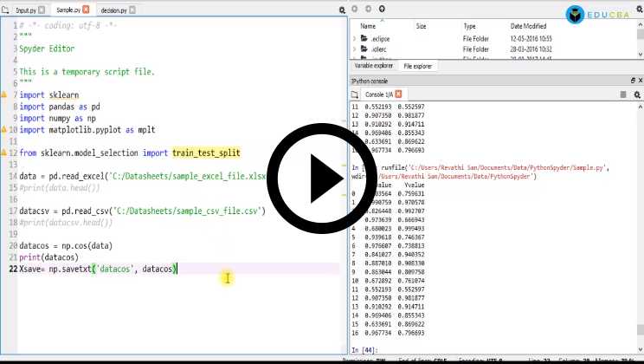644x364 pixels.
Task: Click the file explorer forward arrow icon
Action: [x=368, y=10]
